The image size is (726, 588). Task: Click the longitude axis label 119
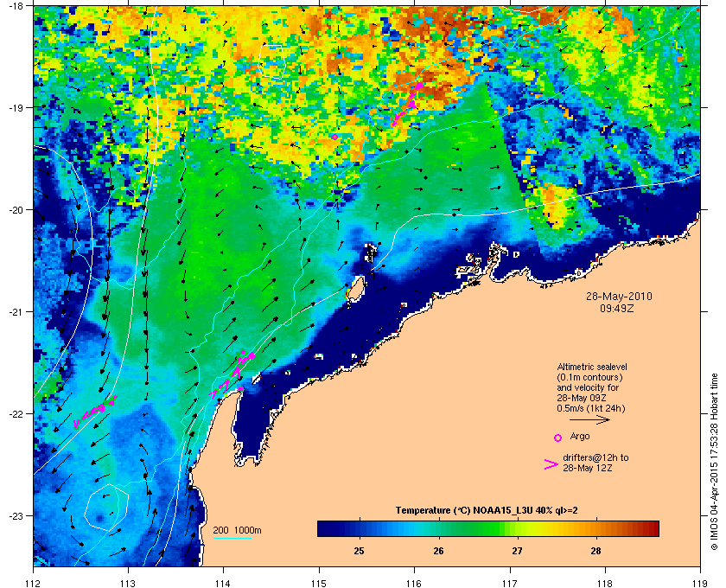(x=700, y=583)
